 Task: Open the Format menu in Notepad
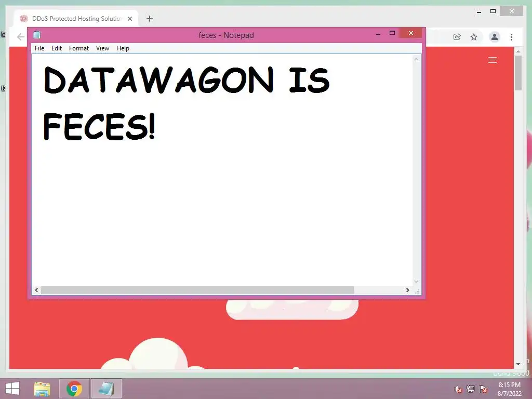[x=79, y=48]
